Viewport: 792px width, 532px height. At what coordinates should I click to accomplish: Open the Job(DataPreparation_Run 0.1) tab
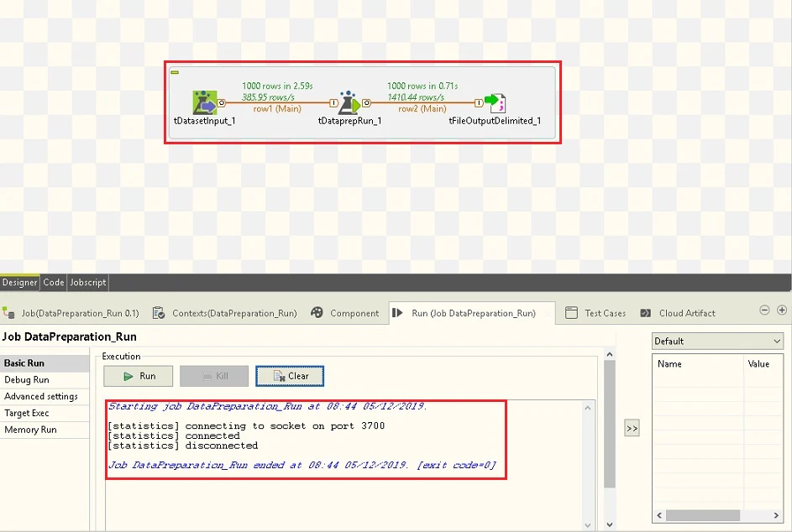tap(71, 313)
